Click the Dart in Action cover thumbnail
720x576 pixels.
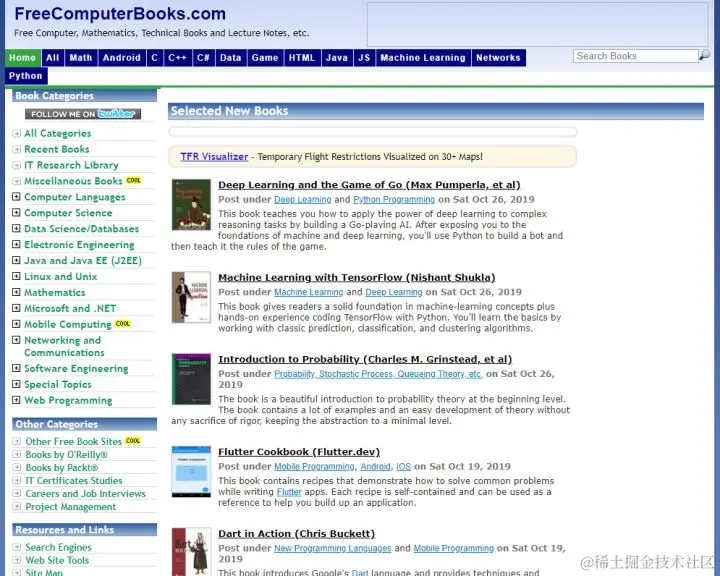tap(191, 552)
